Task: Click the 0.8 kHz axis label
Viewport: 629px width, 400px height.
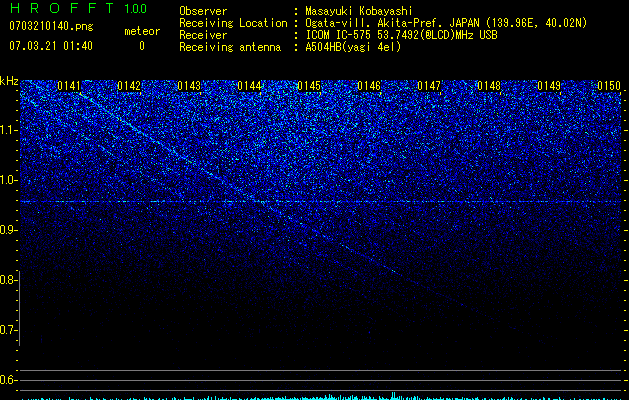Action: tap(7, 280)
